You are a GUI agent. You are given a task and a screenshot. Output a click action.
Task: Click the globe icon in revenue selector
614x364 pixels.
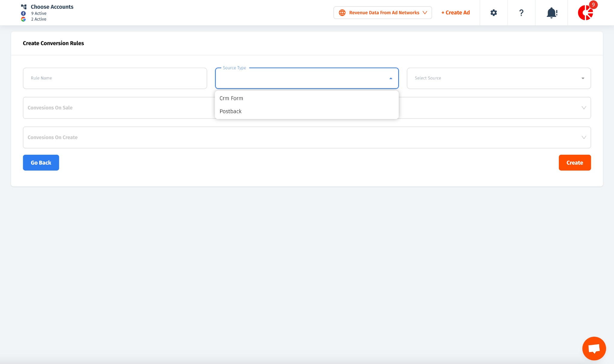coord(342,13)
